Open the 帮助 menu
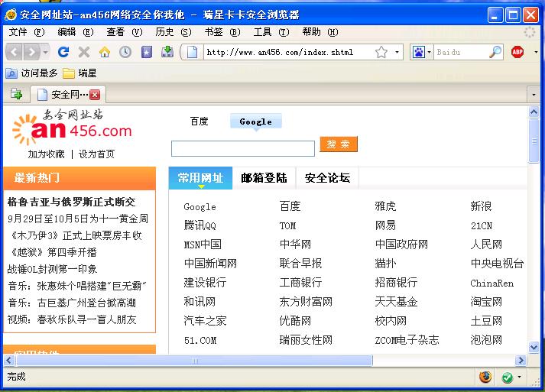 click(x=320, y=32)
